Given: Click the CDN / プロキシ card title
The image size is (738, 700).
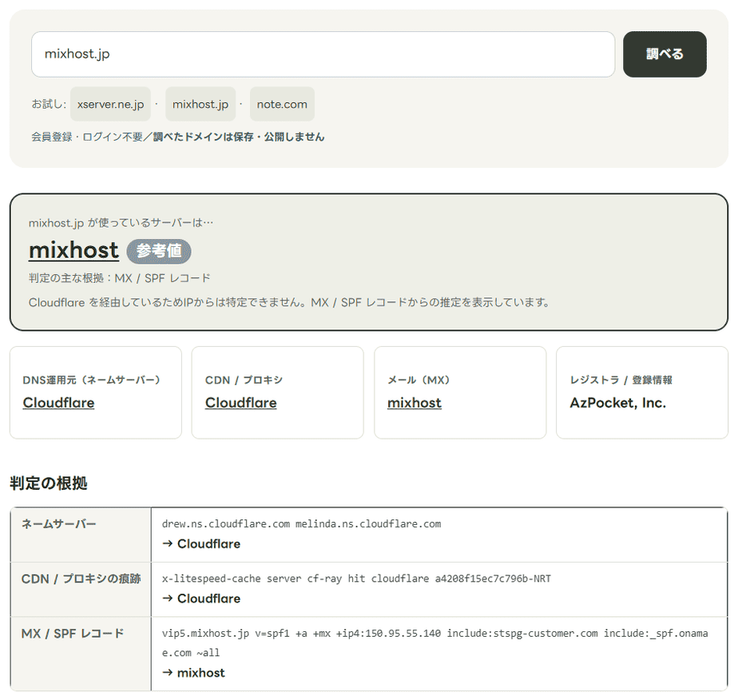Looking at the screenshot, I should pos(244,380).
